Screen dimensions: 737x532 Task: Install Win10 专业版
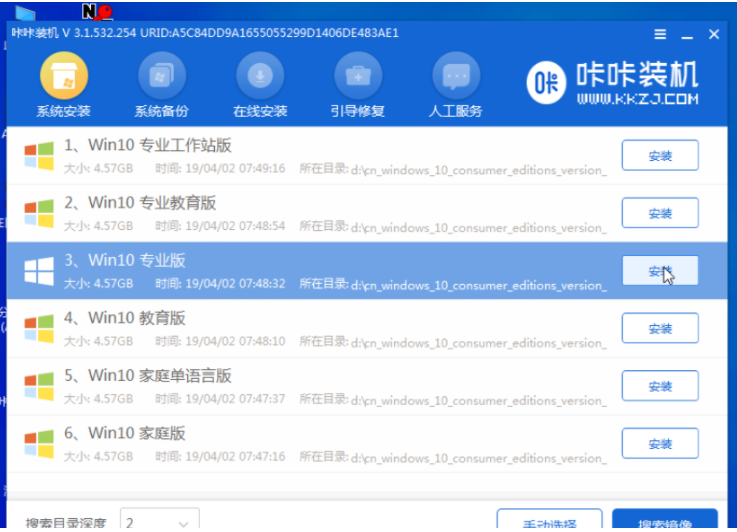[x=660, y=271]
